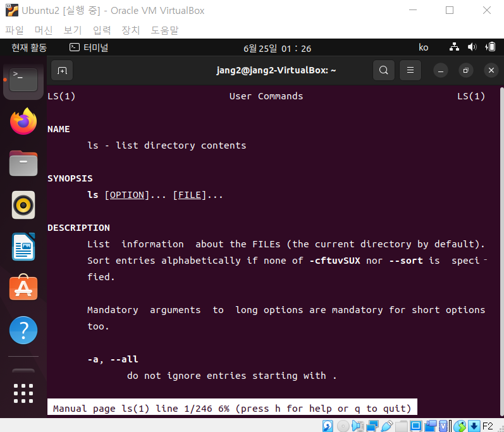This screenshot has height=432, width=504.
Task: Restore the terminal window size
Action: tap(466, 70)
